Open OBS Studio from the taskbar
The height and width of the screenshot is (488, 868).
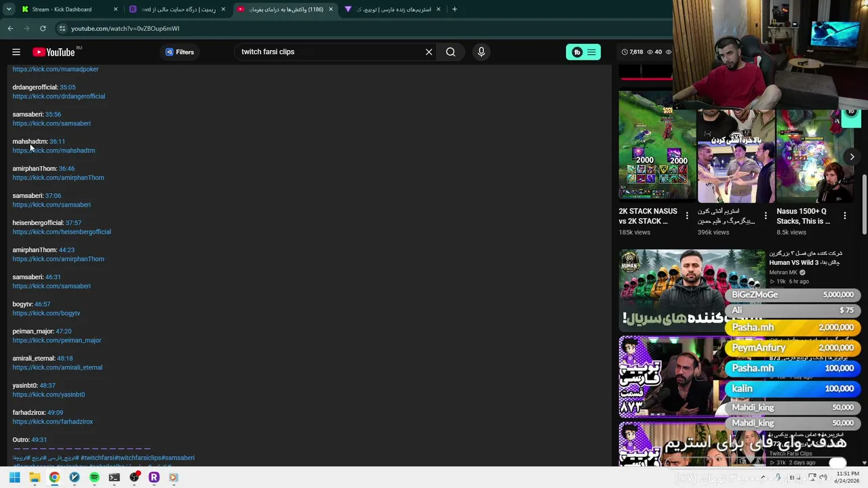tap(134, 477)
